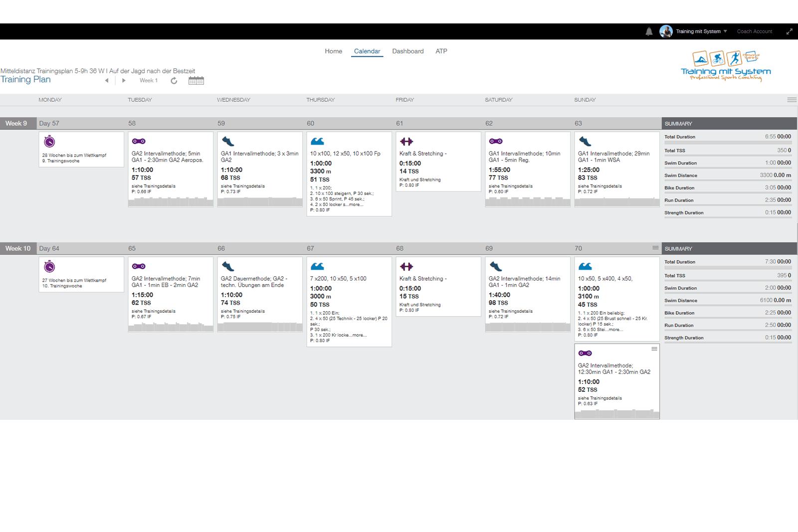Click the refresh plan icon
Viewport: 798px width, 532px height.
point(174,81)
